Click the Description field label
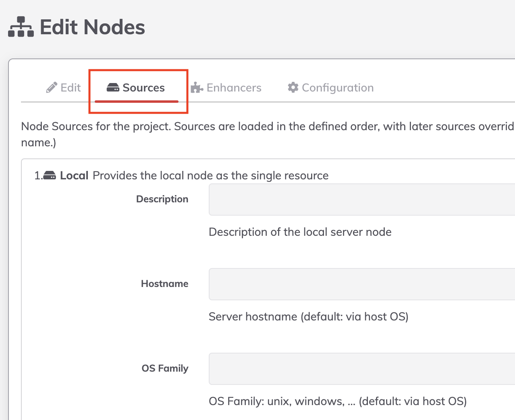This screenshot has width=515, height=420. [x=162, y=199]
